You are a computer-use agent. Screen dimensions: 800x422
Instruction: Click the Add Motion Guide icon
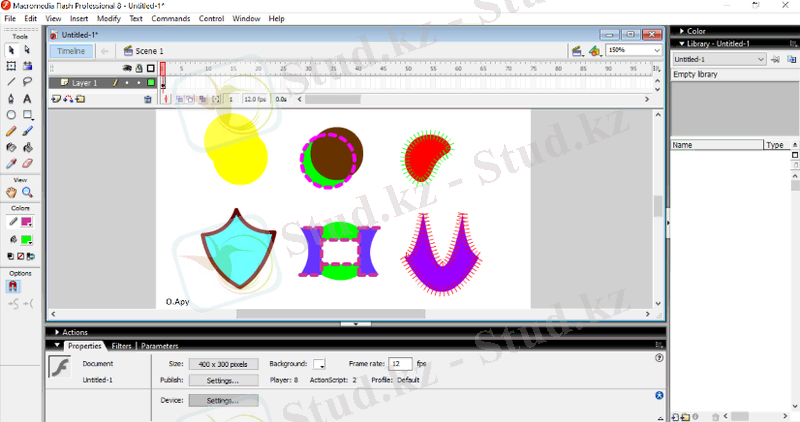[68, 99]
